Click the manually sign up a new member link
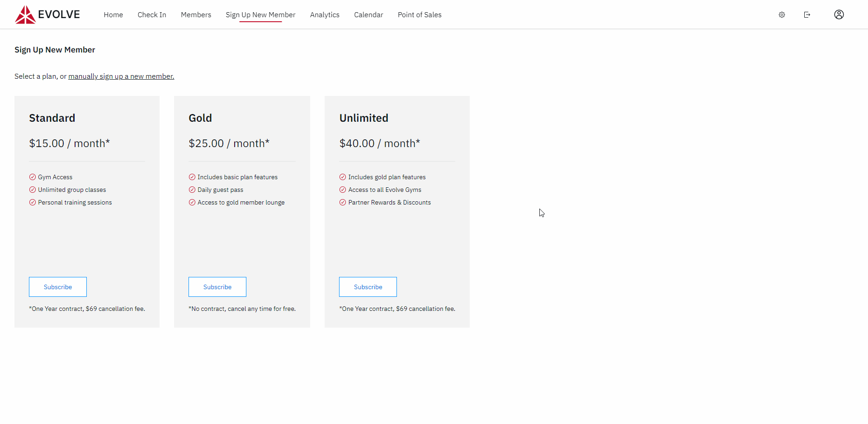Screen dimensions: 868x424 coord(121,76)
